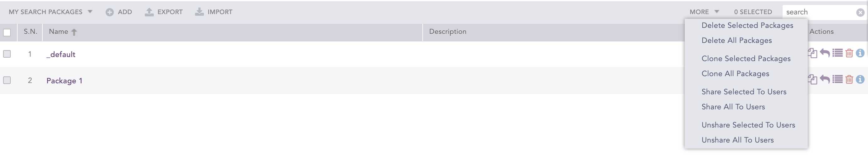Click the list icon for Package 1
Screen dimensions: 868x156
click(837, 79)
